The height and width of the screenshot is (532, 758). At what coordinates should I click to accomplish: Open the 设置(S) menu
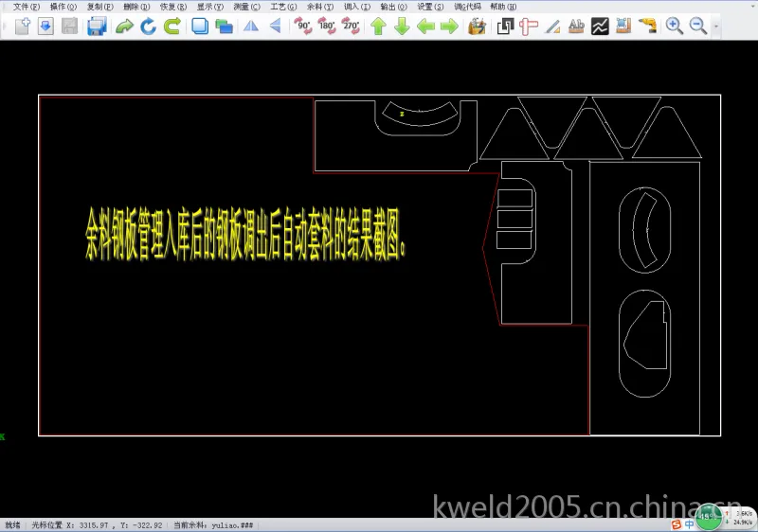pos(430,7)
